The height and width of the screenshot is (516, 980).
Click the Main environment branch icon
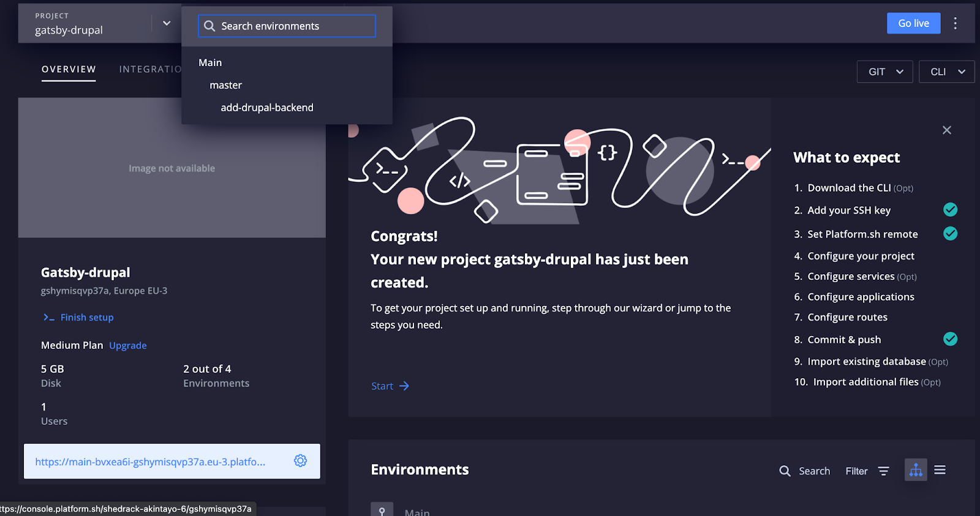pyautogui.click(x=382, y=510)
